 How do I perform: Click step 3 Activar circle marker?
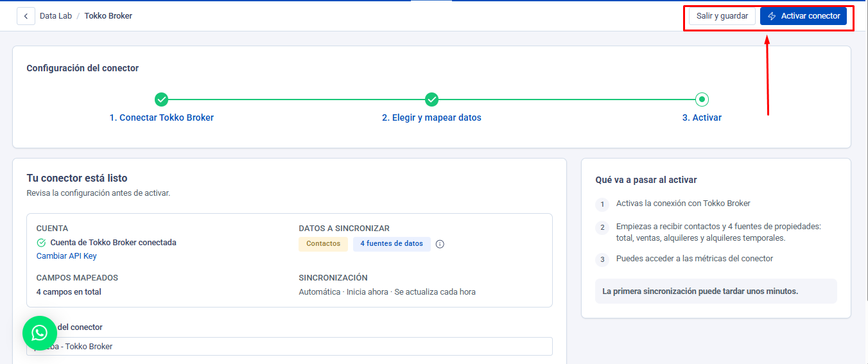pyautogui.click(x=702, y=100)
